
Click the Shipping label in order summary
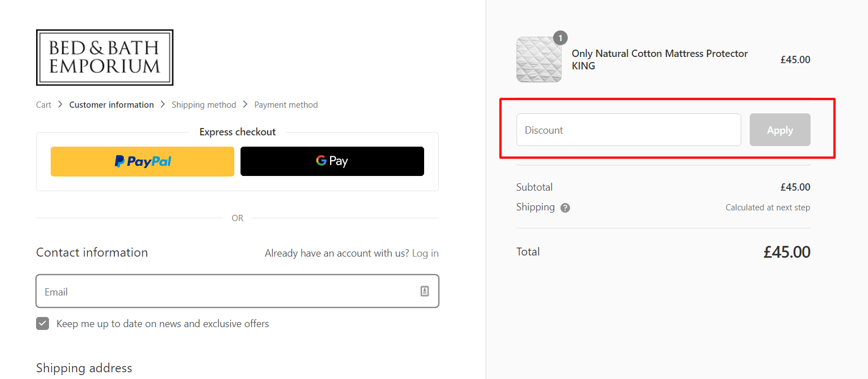tap(536, 207)
